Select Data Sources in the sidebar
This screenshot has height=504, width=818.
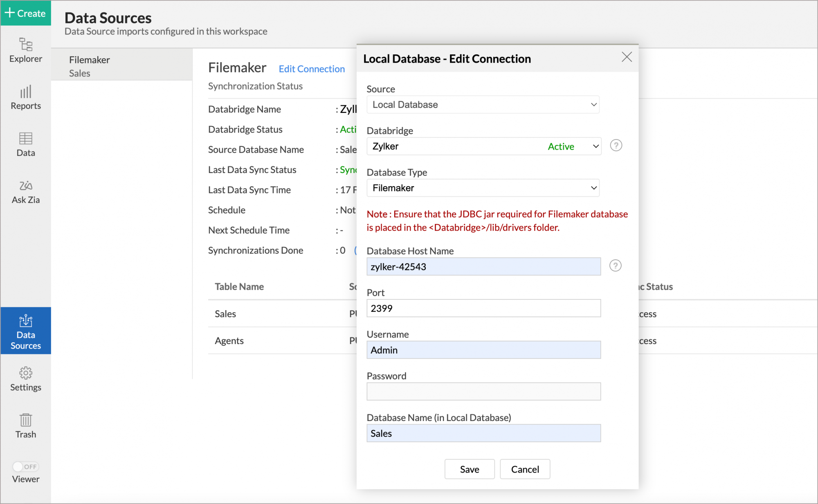25,331
